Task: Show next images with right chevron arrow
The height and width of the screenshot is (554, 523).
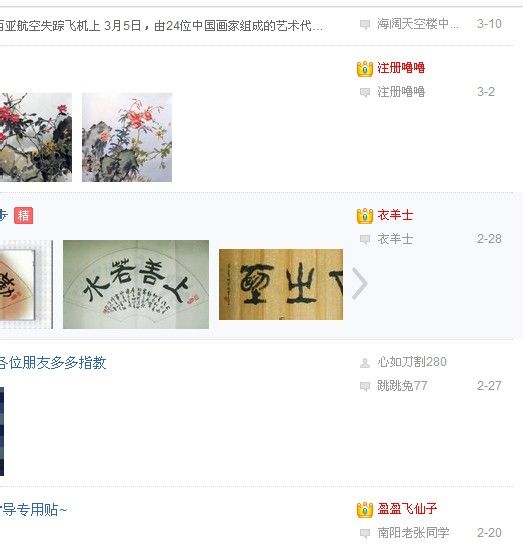Action: (360, 284)
